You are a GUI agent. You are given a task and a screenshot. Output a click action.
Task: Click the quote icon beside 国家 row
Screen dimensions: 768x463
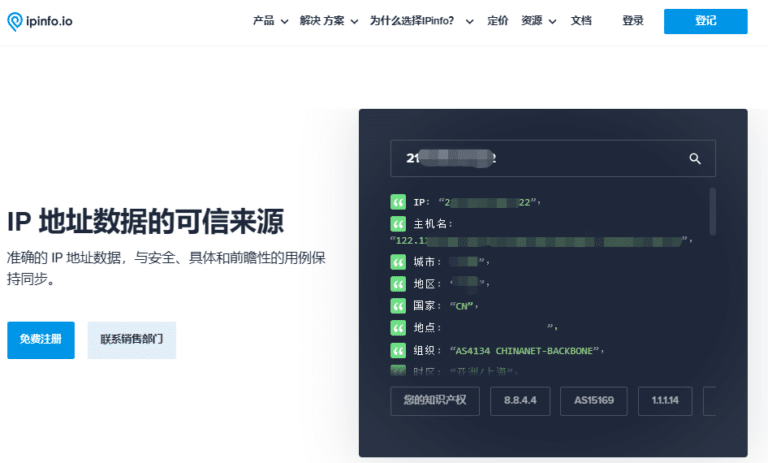pyautogui.click(x=398, y=306)
